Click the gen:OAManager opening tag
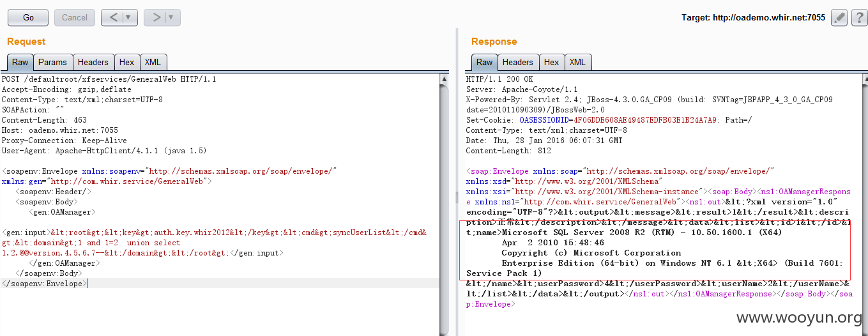 (x=61, y=212)
